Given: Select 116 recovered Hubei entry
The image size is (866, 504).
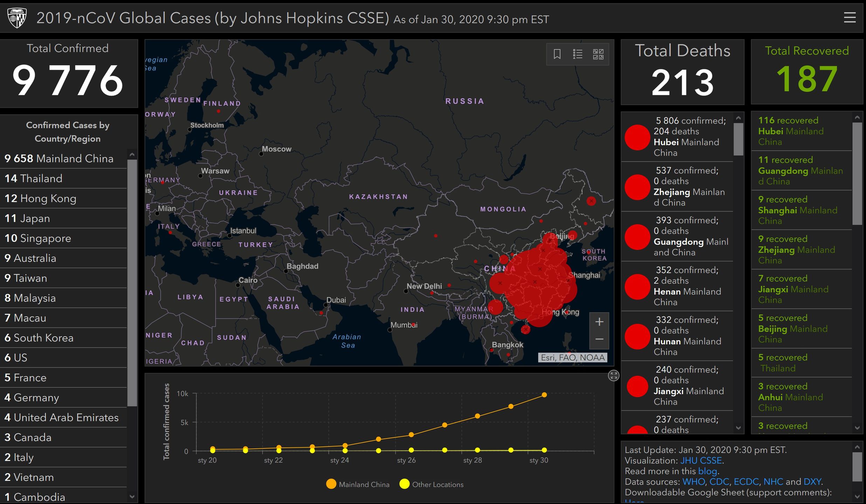Looking at the screenshot, I should coord(801,131).
